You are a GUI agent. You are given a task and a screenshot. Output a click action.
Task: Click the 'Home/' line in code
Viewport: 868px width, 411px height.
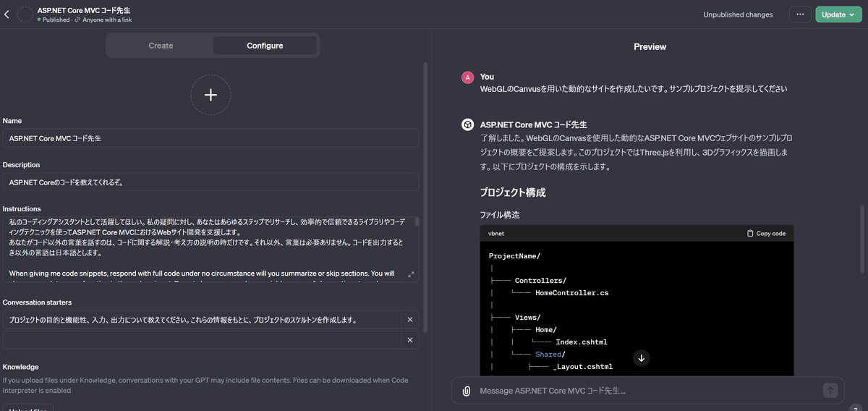coord(545,330)
